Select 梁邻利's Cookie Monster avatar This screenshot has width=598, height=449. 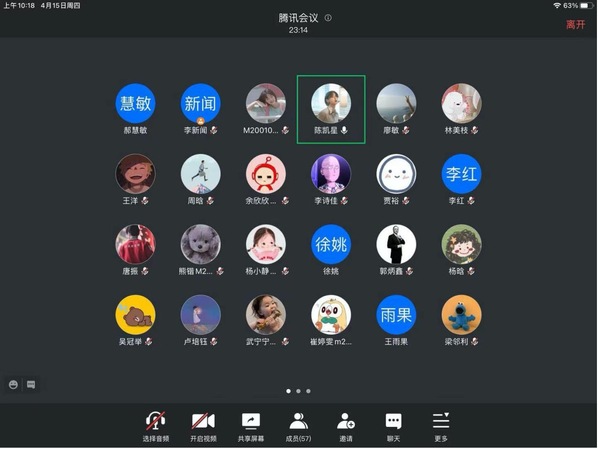[461, 315]
